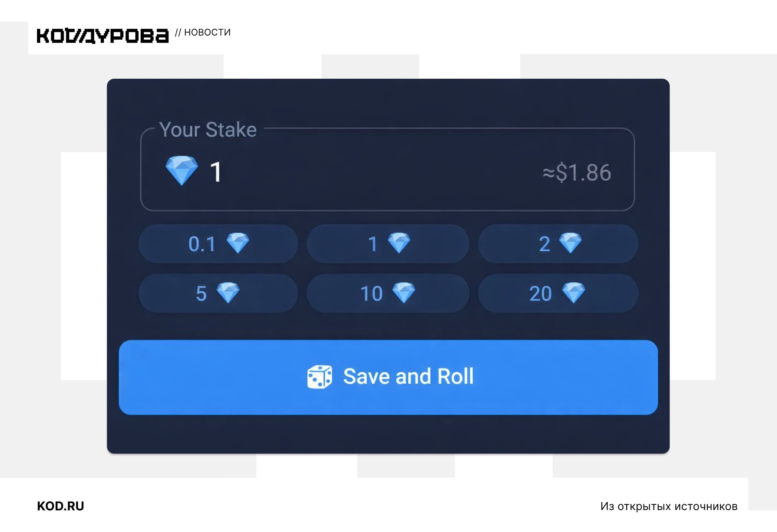Click the diamond icon in the middle top preset
The image size is (777, 532).
point(399,243)
